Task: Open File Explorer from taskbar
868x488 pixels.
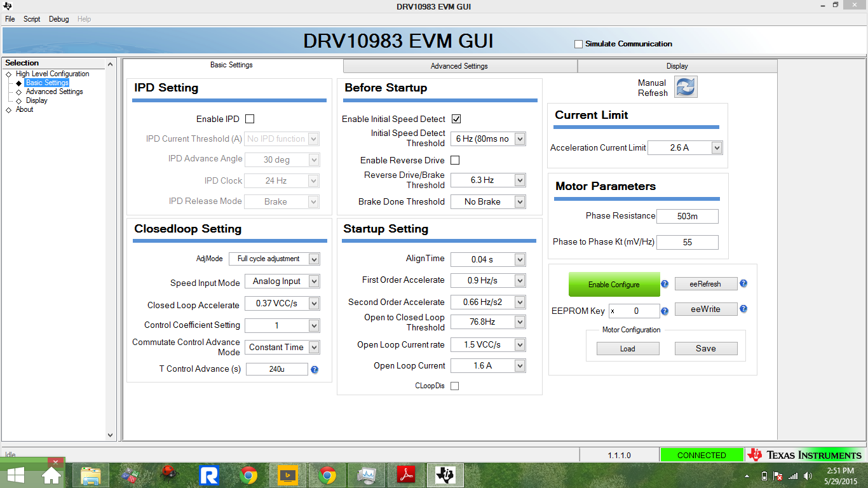Action: (91, 475)
